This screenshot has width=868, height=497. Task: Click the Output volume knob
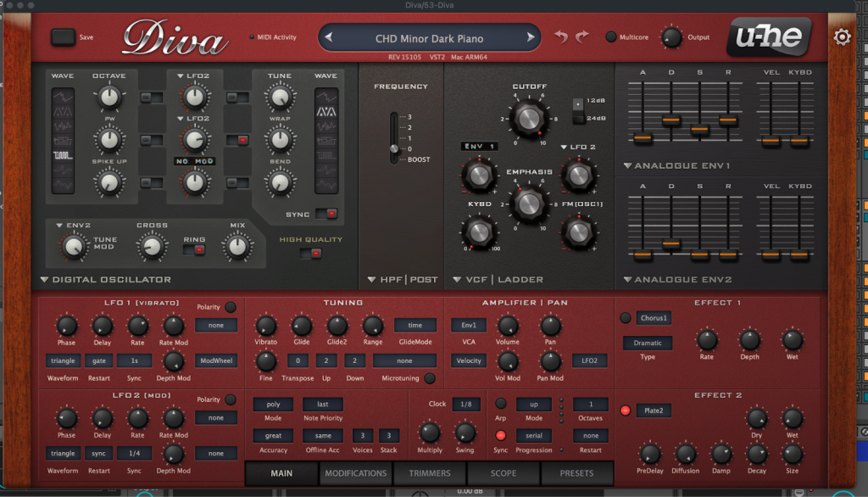click(x=671, y=37)
